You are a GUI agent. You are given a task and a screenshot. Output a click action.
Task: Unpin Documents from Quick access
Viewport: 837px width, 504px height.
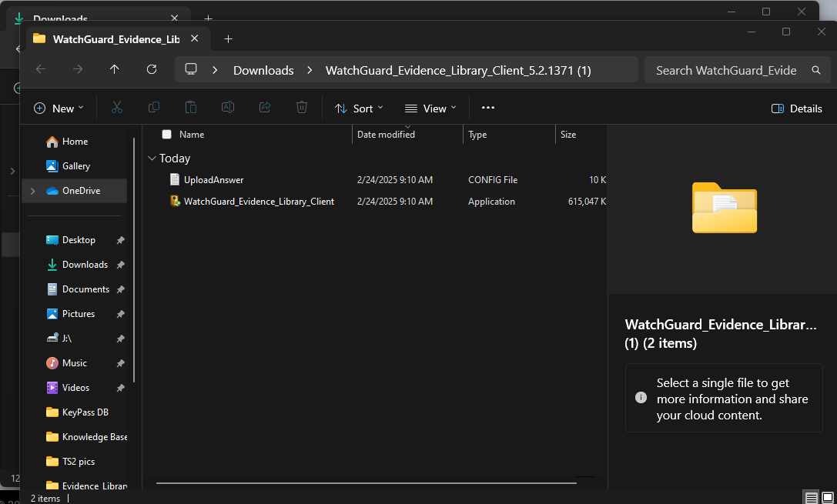[121, 289]
